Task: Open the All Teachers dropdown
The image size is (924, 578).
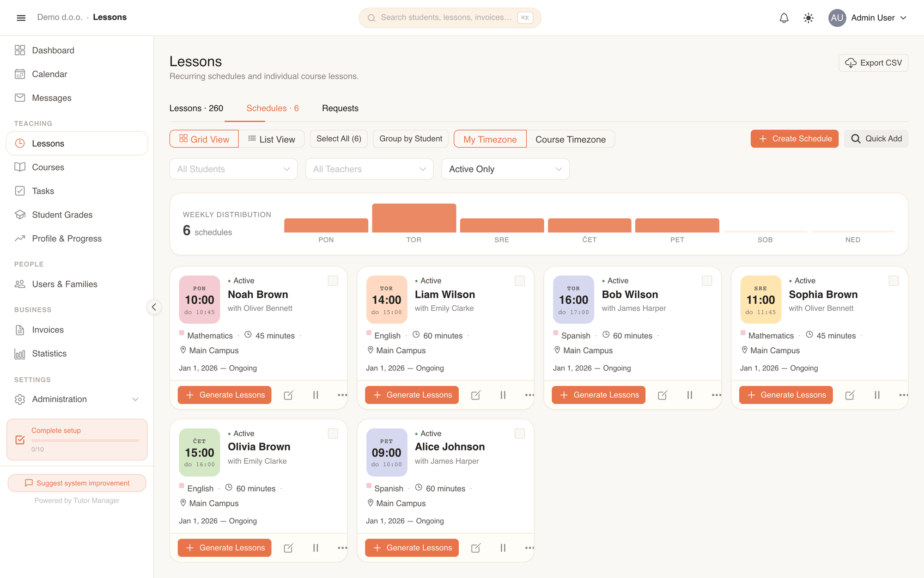Action: [369, 169]
